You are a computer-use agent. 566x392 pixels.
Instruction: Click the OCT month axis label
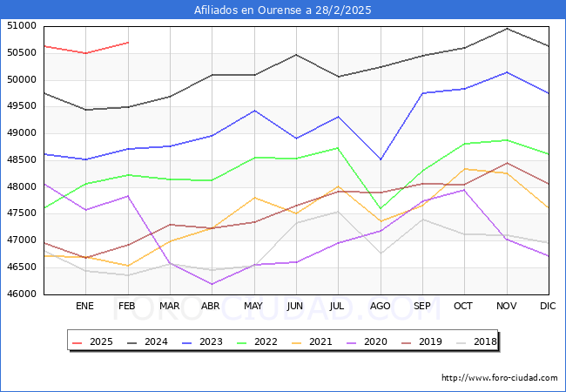tap(463, 306)
